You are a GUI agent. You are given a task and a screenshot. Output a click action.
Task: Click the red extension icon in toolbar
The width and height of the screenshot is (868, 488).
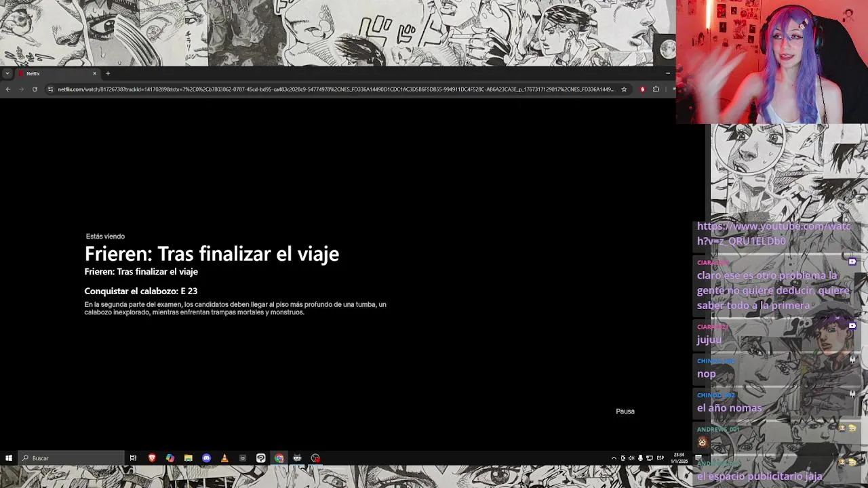642,89
